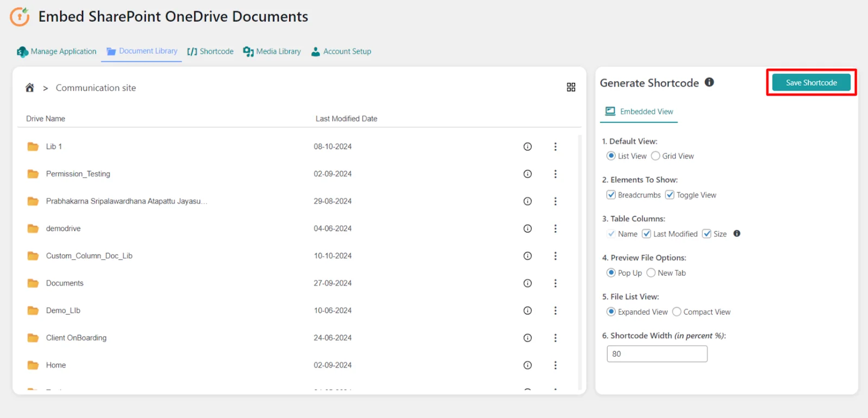
Task: Show info for Home drive
Action: (527, 365)
